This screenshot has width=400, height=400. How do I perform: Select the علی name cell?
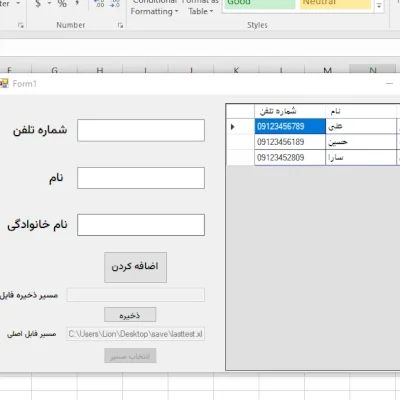point(361,126)
